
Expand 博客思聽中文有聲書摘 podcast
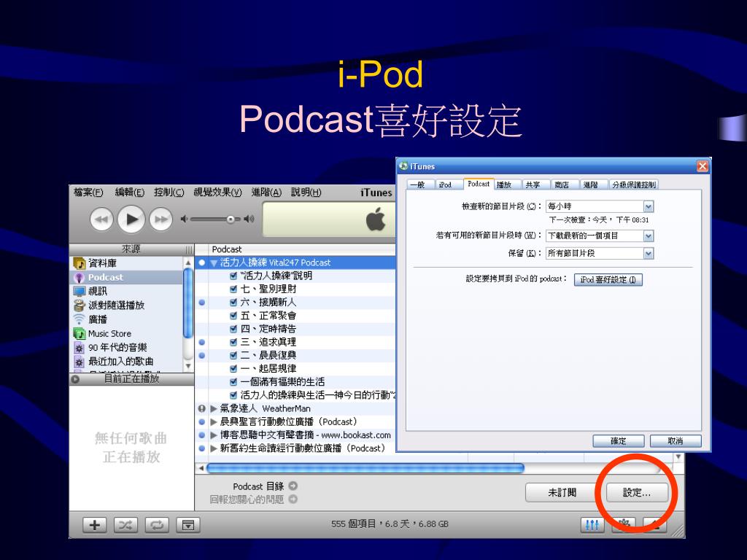coord(214,435)
